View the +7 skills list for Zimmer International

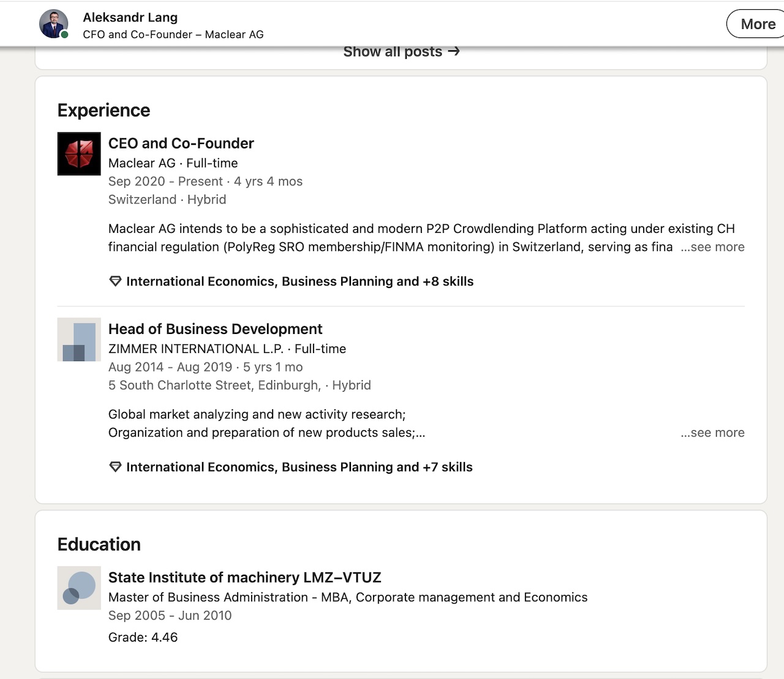(x=299, y=467)
